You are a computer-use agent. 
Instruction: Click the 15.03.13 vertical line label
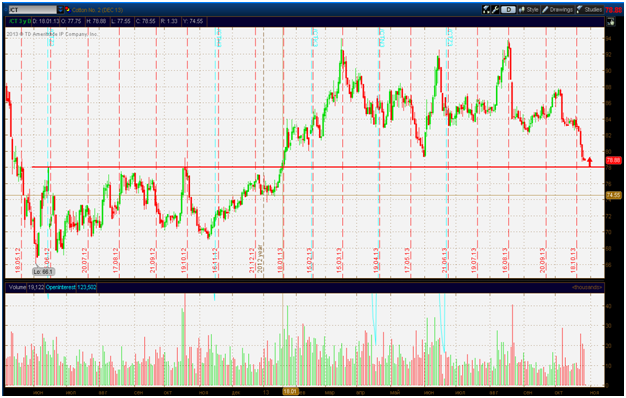click(339, 261)
